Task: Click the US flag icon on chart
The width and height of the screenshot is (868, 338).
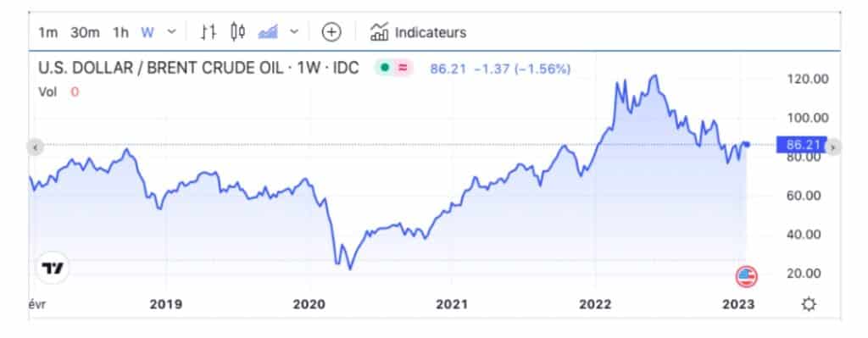Action: point(747,277)
